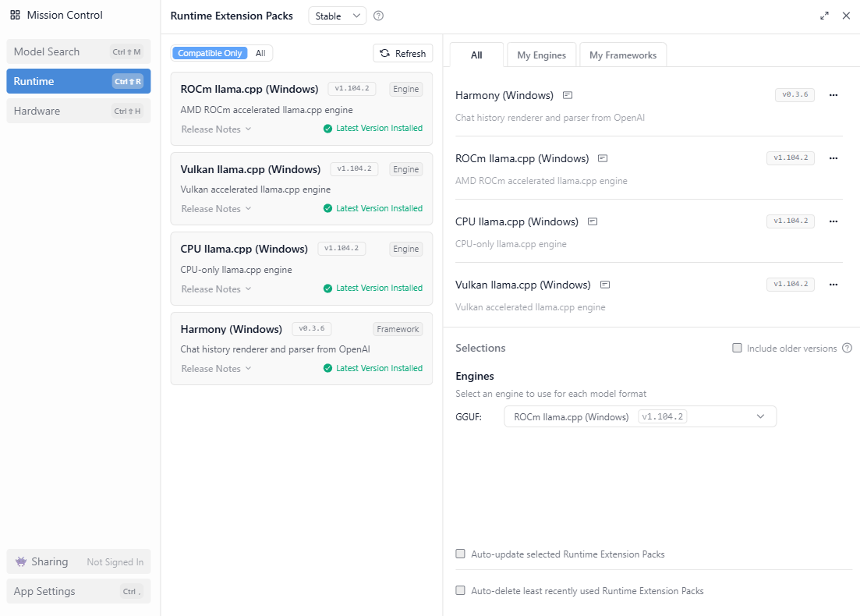
Task: Click the expand window icon
Action: (824, 16)
